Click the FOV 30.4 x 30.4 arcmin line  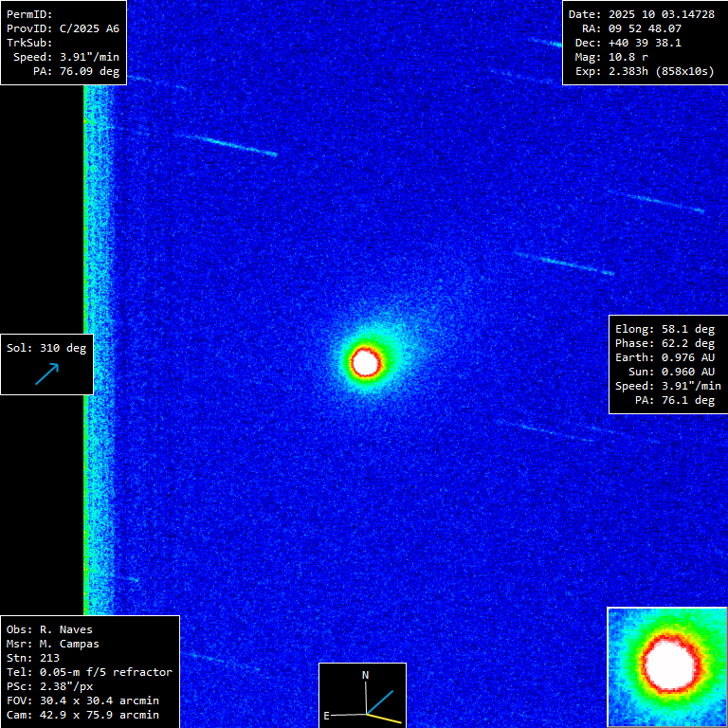[82, 701]
